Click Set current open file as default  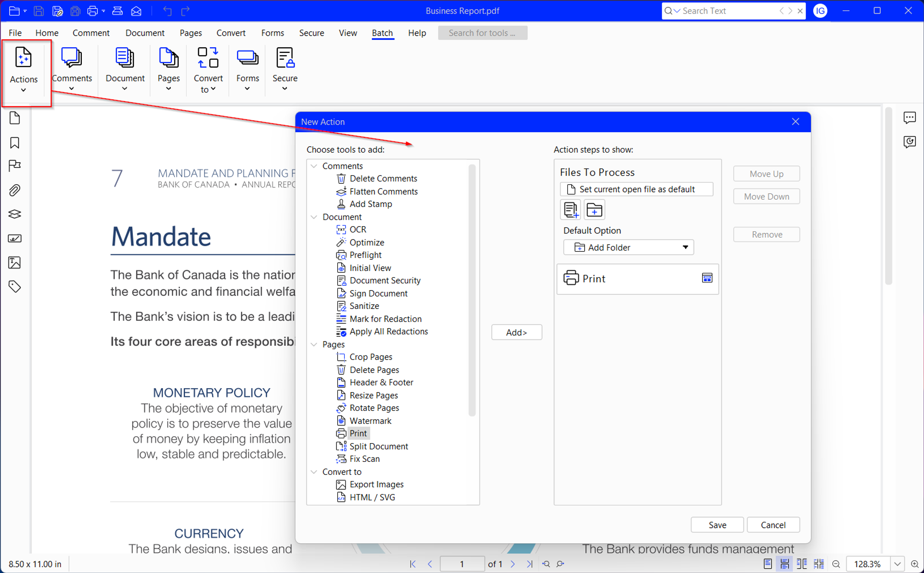click(x=636, y=189)
